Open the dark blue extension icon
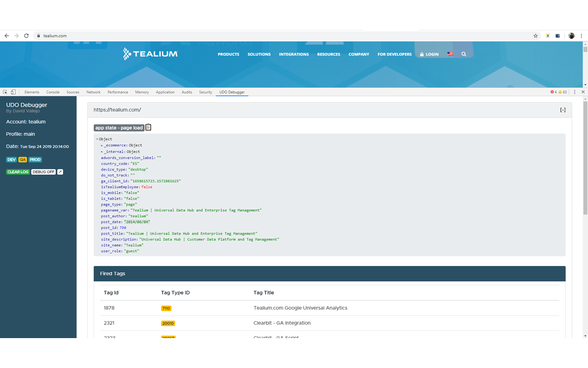The width and height of the screenshot is (588, 368). 558,36
